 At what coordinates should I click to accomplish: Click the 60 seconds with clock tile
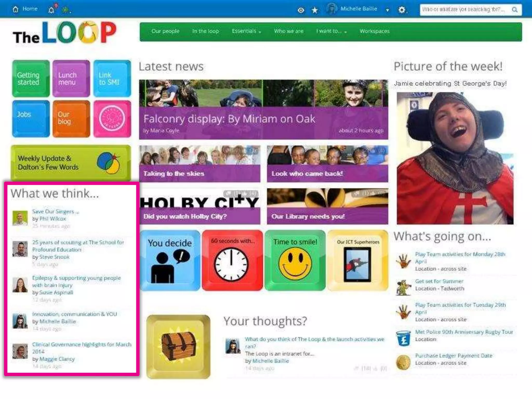232,260
